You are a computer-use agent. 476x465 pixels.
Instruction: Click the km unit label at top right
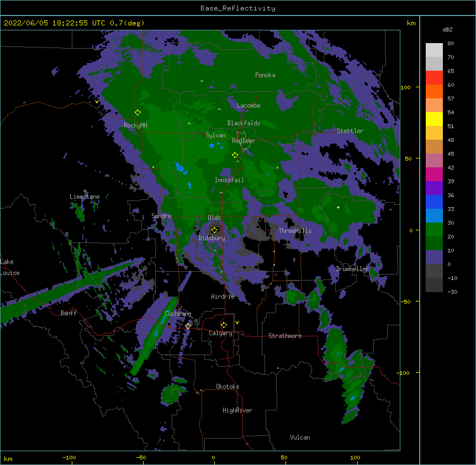pyautogui.click(x=411, y=23)
